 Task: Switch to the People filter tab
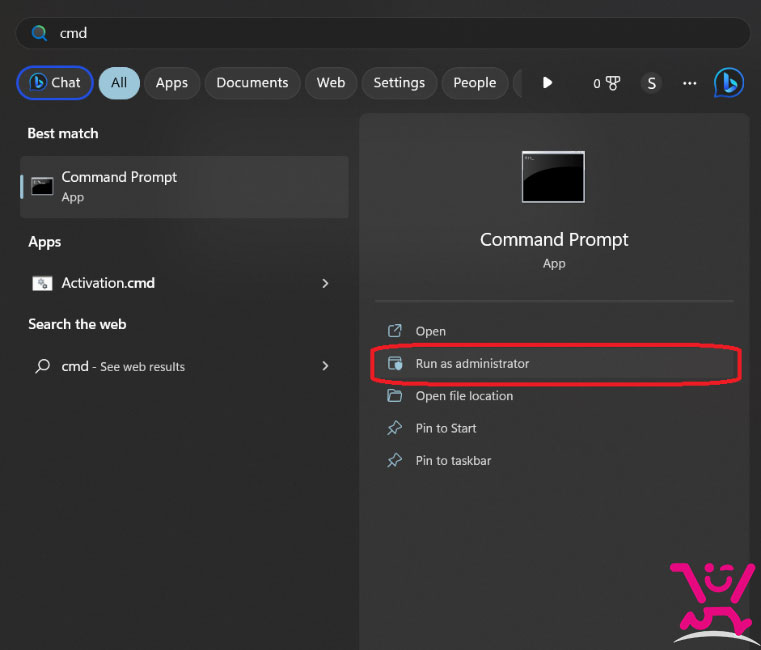tap(475, 83)
